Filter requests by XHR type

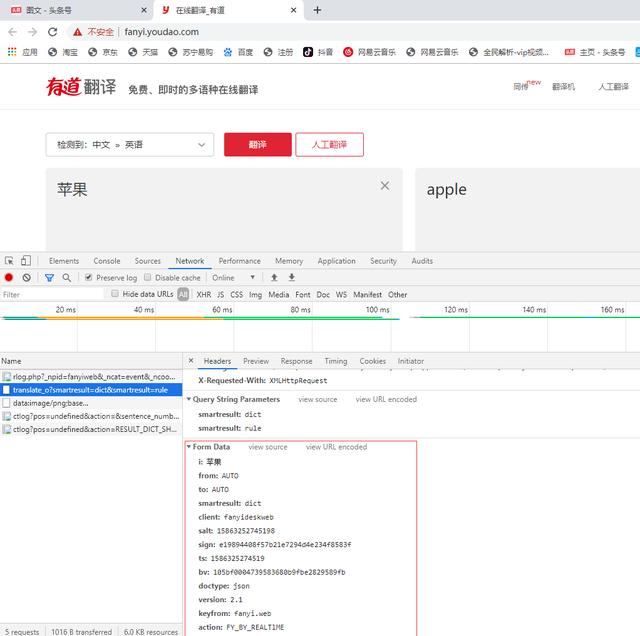pyautogui.click(x=204, y=294)
